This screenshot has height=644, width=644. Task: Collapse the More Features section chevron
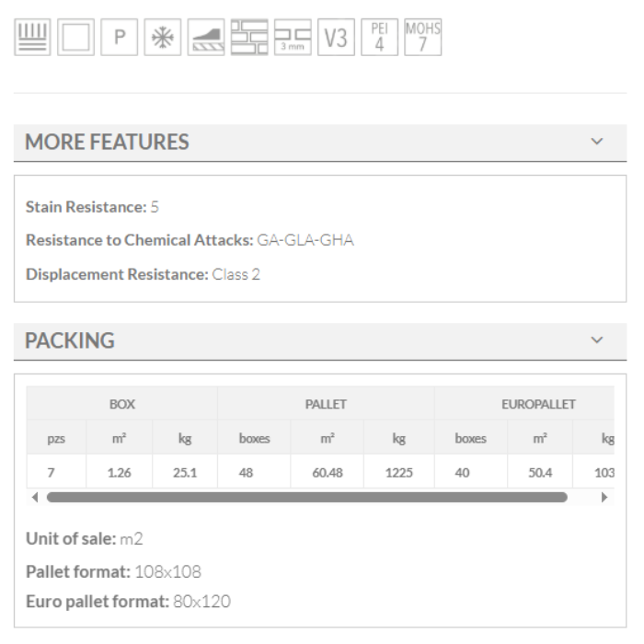pyautogui.click(x=597, y=142)
